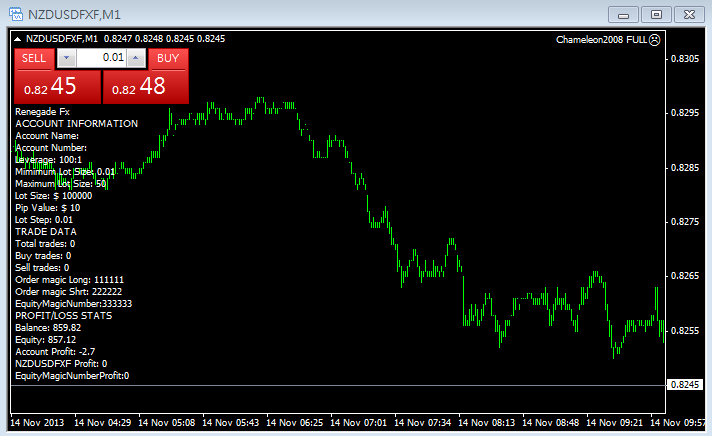Decrease lot volume with down arrow
This screenshot has width=712, height=436.
[x=66, y=58]
